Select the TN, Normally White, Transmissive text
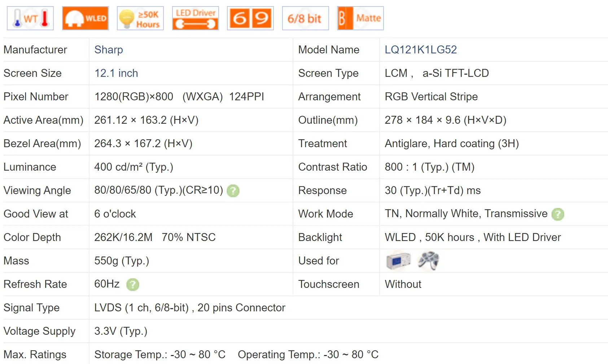The image size is (608, 364). click(x=466, y=214)
